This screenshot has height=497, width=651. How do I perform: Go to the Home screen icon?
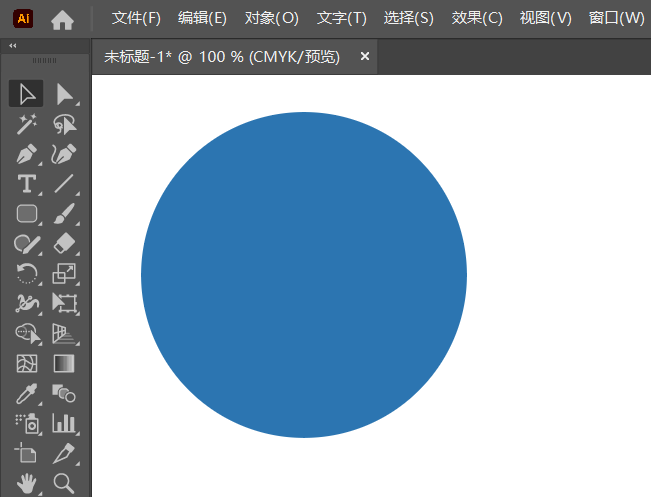coord(62,20)
